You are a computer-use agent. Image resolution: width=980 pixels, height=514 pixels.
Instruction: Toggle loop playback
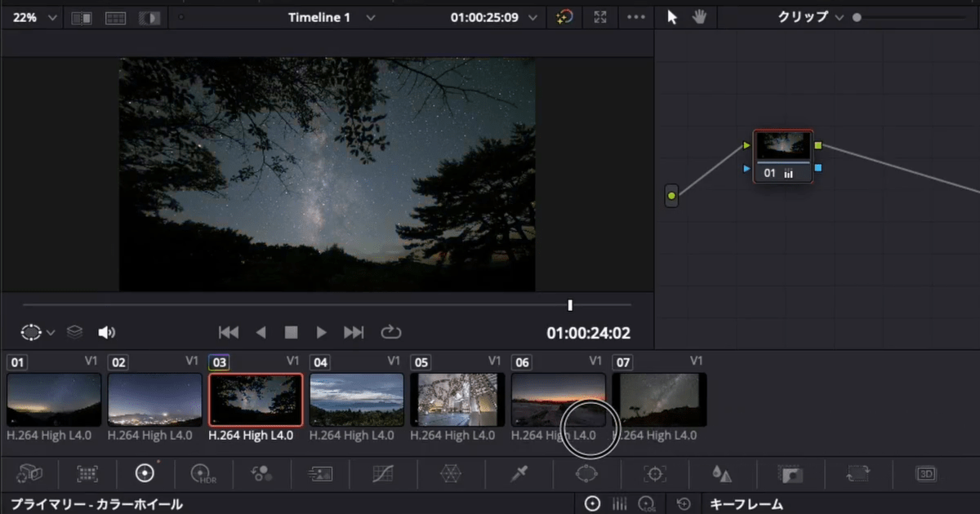(x=391, y=332)
